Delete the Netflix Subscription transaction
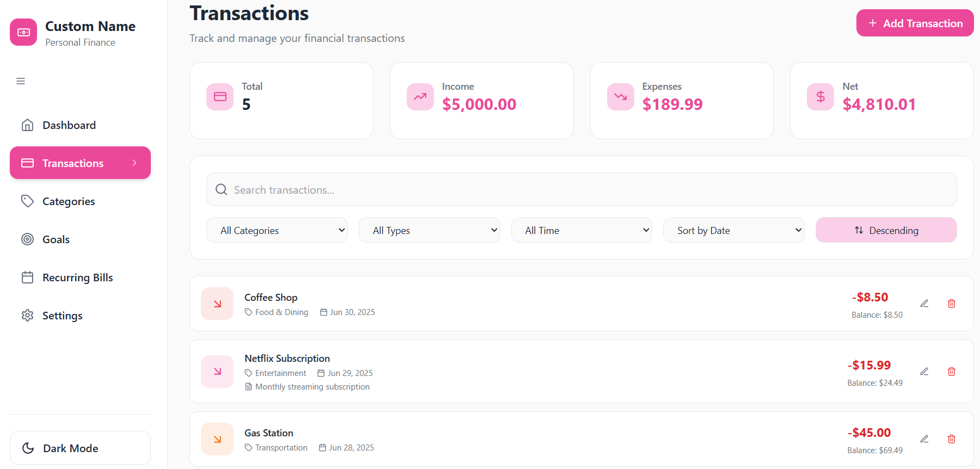The height and width of the screenshot is (469, 980). (951, 372)
